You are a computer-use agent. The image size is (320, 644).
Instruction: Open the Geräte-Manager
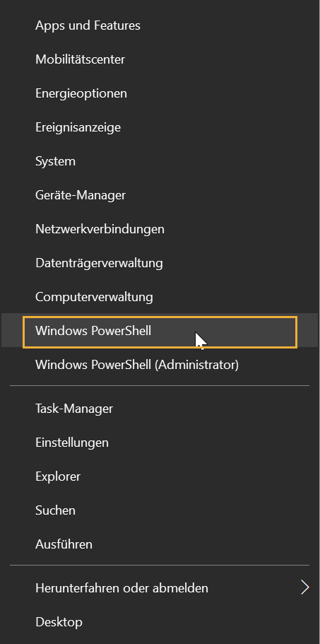(x=160, y=195)
